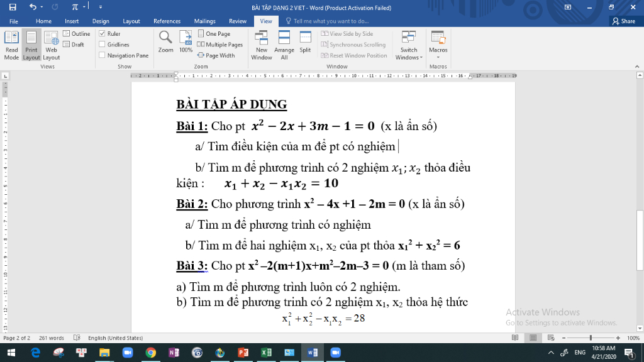The width and height of the screenshot is (644, 362).
Task: Open a New Window
Action: (262, 45)
